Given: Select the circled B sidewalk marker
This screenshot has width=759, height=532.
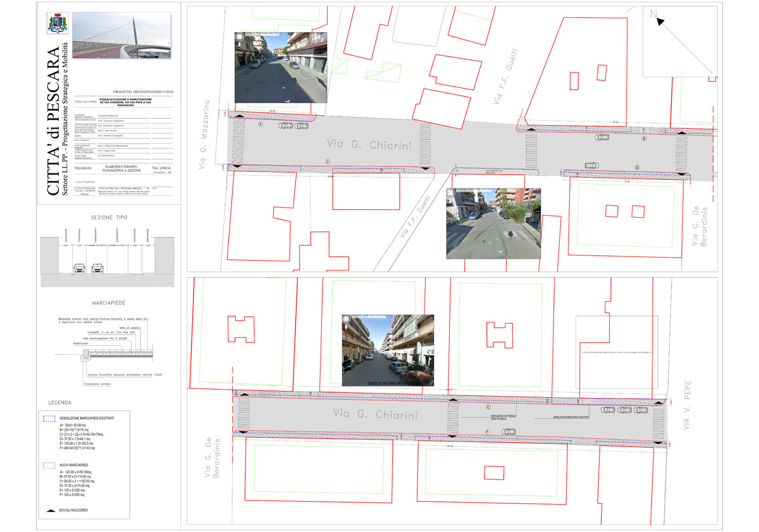Looking at the screenshot, I should (644, 138).
